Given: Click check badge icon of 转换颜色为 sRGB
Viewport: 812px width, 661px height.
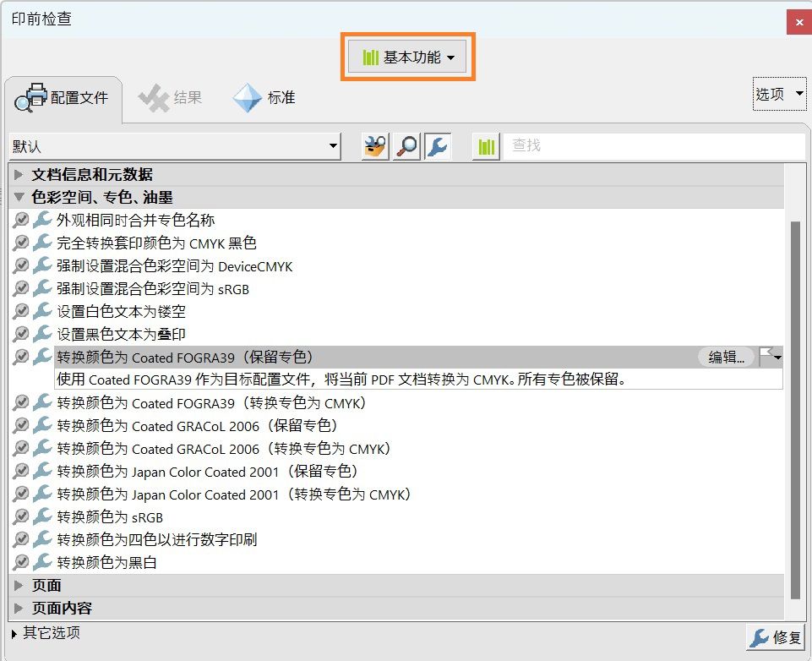Looking at the screenshot, I should point(21,516).
